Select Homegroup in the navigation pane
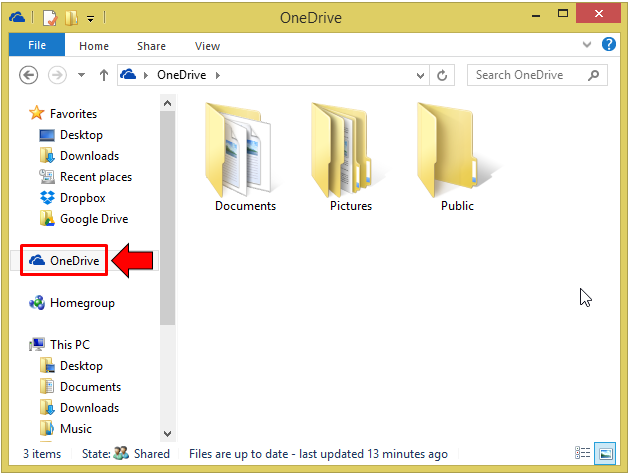This screenshot has width=630, height=474. pos(82,303)
